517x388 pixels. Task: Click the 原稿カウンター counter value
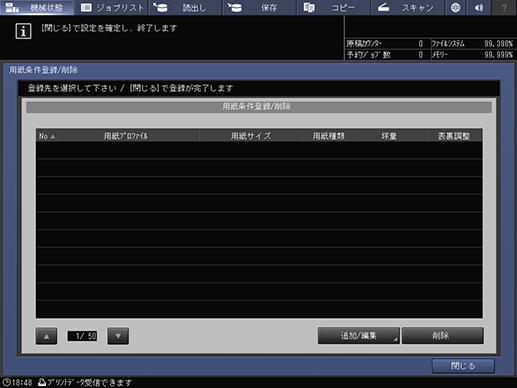[421, 44]
